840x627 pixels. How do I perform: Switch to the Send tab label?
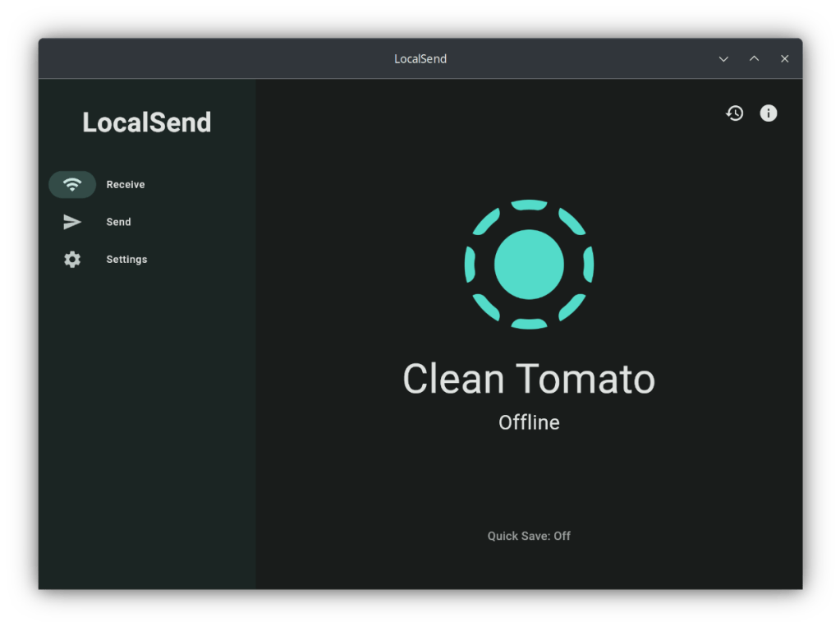[118, 222]
